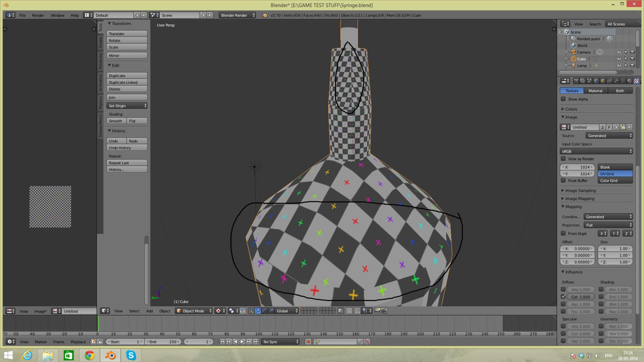Viewport: 644px width, 362px height.
Task: Open the sRGB color space dropdown
Action: [596, 151]
